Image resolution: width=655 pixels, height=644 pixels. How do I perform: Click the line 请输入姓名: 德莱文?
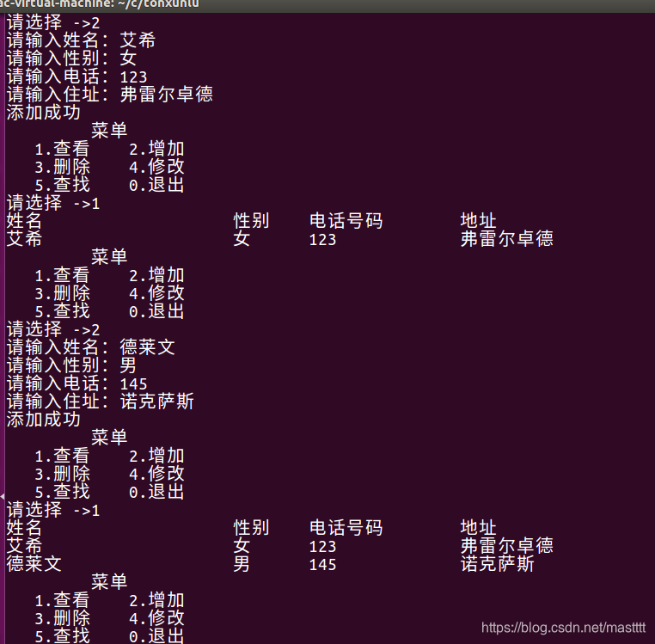coord(90,347)
